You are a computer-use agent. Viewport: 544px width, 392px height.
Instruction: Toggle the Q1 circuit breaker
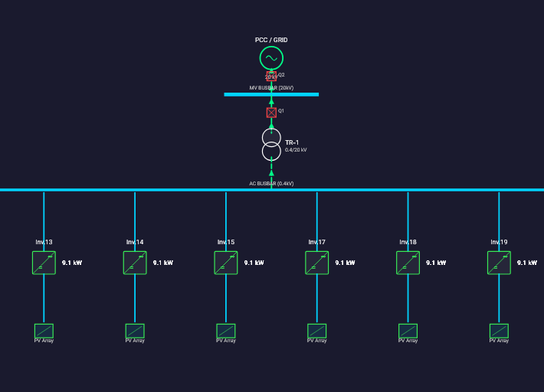tap(271, 113)
